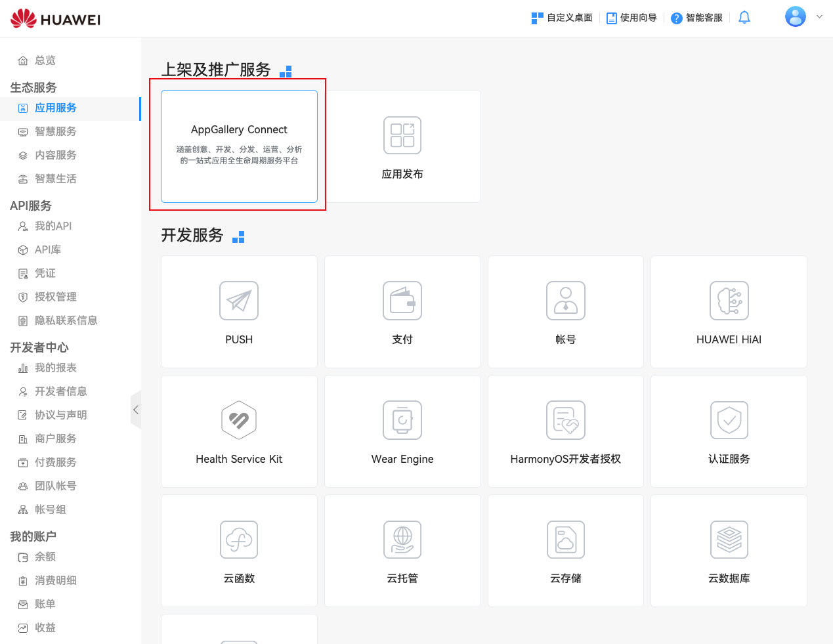Image resolution: width=833 pixels, height=644 pixels.
Task: Click the notification bell icon
Action: 744,18
